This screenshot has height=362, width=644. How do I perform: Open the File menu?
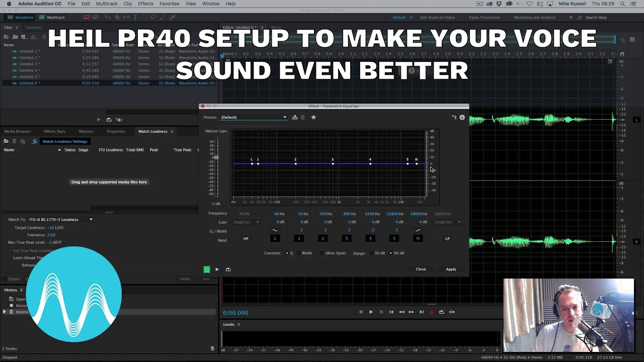(x=71, y=4)
